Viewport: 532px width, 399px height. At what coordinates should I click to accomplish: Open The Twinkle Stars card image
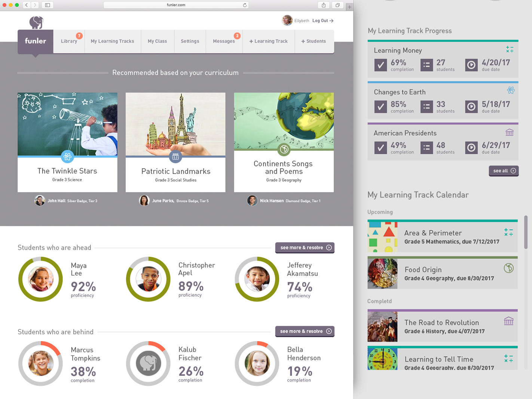point(67,124)
